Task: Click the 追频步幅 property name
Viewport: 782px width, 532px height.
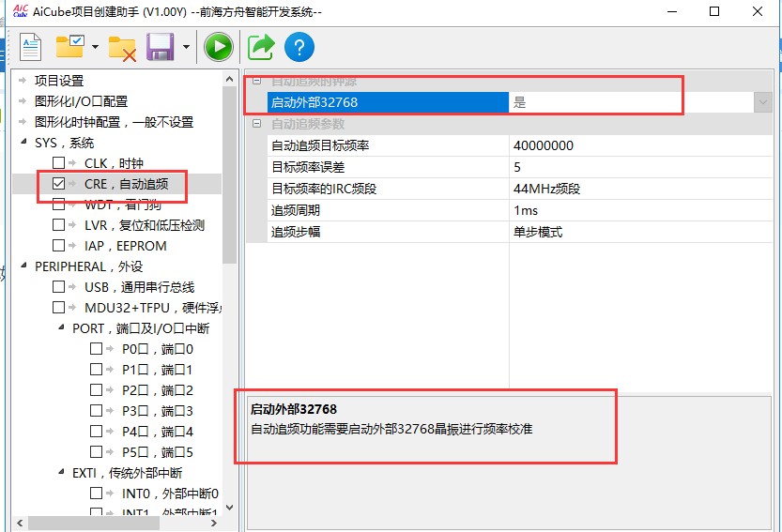Action: [295, 232]
